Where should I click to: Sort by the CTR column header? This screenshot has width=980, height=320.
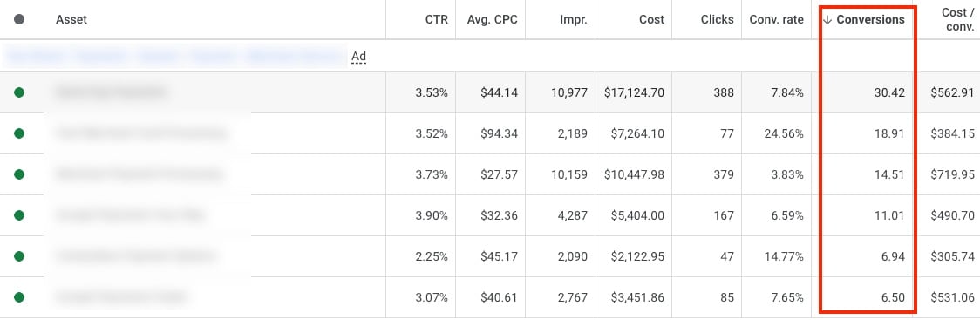coord(436,19)
